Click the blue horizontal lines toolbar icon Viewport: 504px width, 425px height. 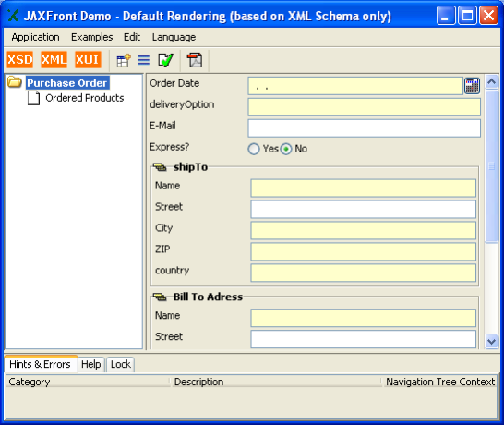coord(144,60)
